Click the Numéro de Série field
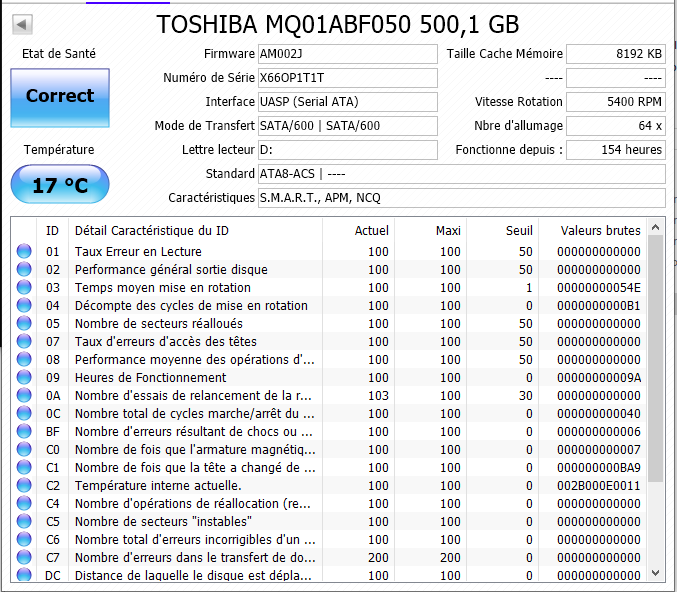This screenshot has height=592, width=677. pos(347,78)
